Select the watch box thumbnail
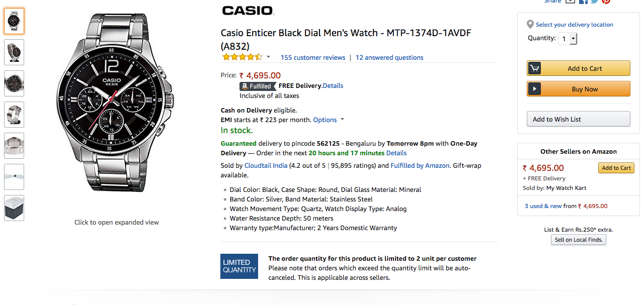Screen dimensions: 644x305 pyautogui.click(x=14, y=208)
